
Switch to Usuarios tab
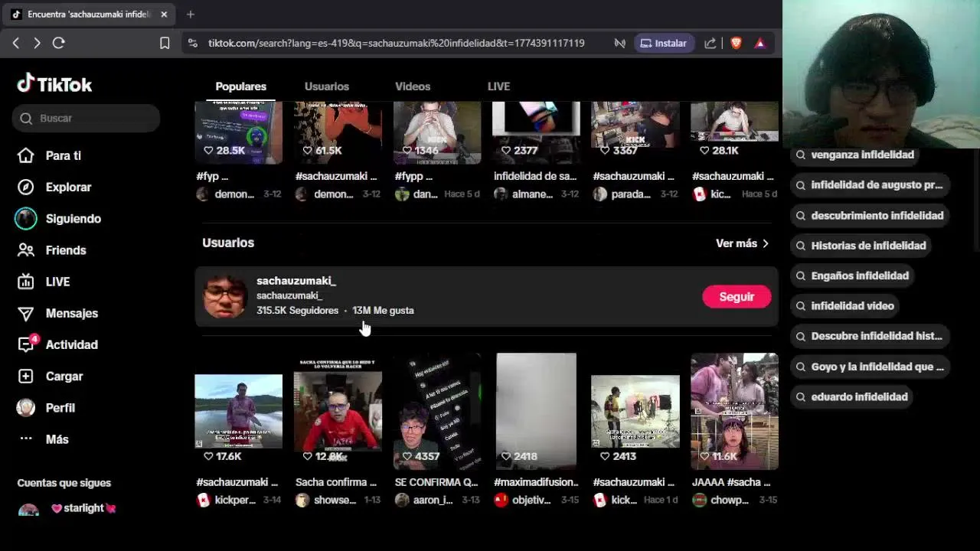pos(327,86)
